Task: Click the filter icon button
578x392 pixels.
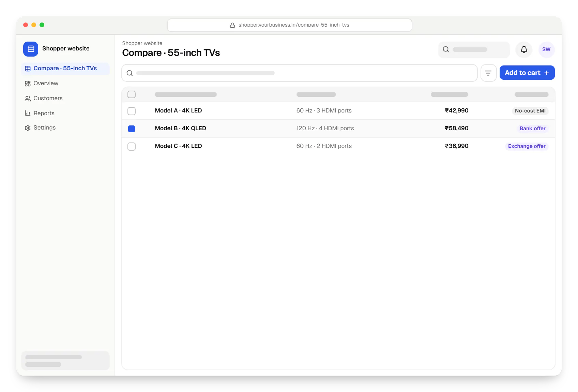Action: click(x=488, y=73)
